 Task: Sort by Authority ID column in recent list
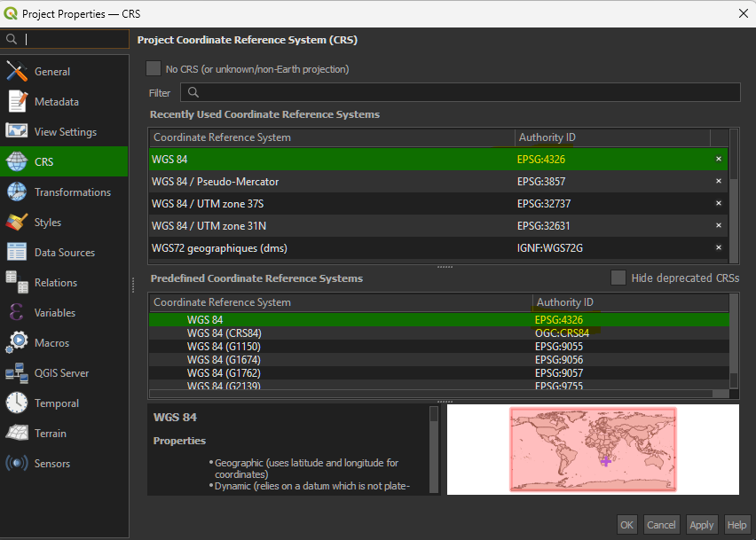point(612,137)
